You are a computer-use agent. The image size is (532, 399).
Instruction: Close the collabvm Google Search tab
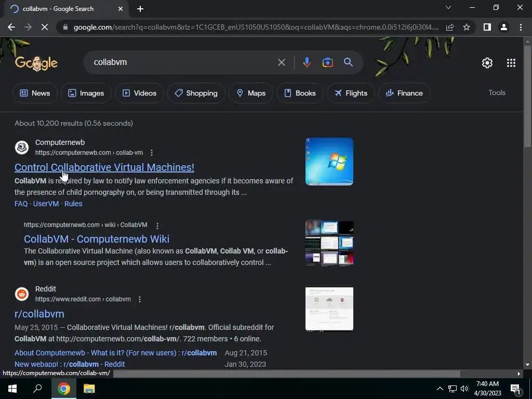coord(121,9)
